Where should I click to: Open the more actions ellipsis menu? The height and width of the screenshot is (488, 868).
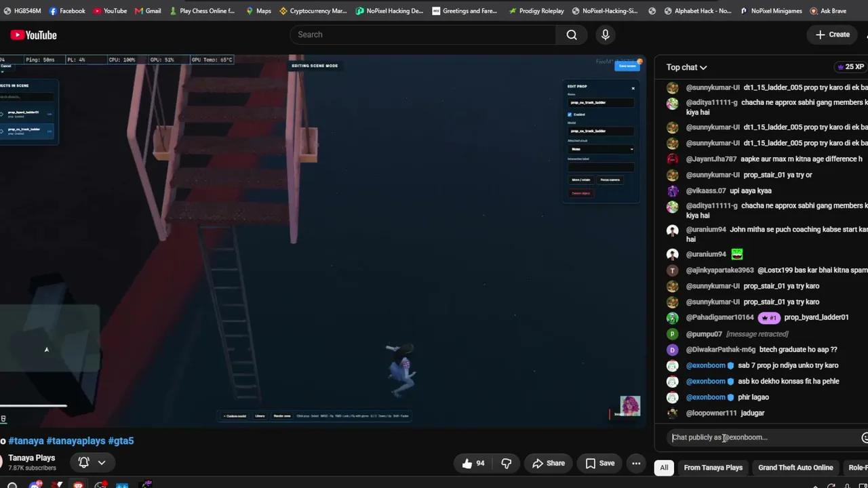(636, 464)
